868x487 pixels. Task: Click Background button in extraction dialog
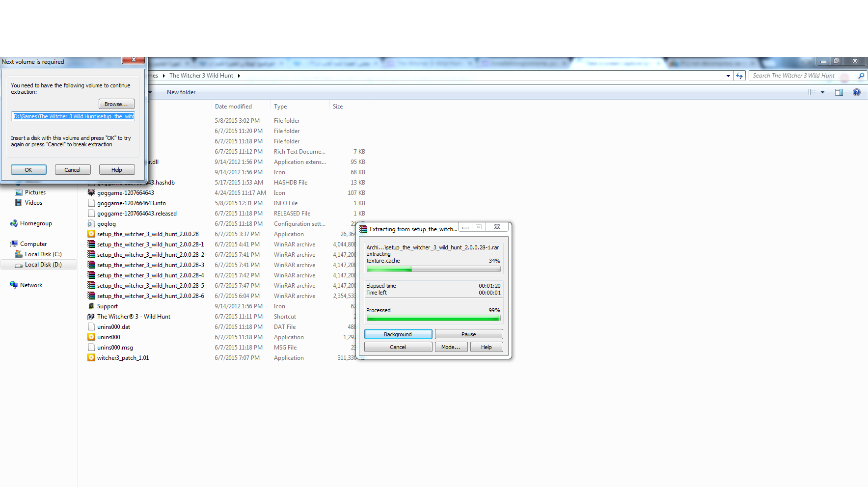point(398,334)
